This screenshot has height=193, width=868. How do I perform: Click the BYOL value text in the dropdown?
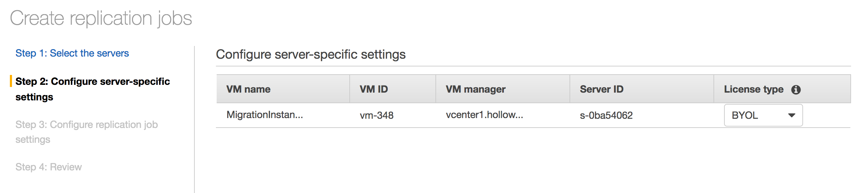745,115
